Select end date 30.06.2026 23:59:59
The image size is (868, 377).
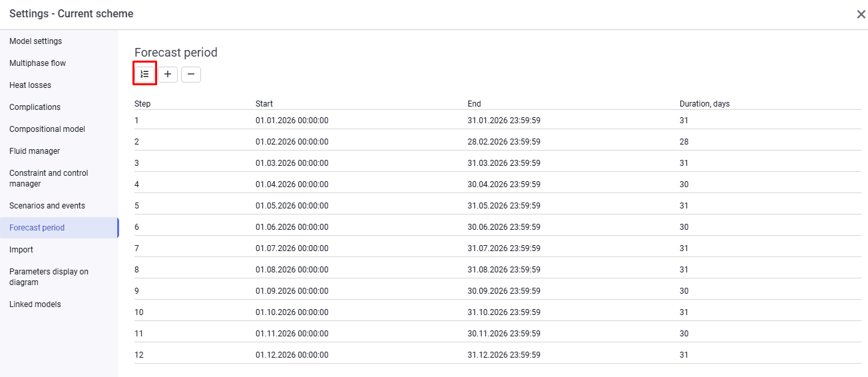pyautogui.click(x=504, y=227)
